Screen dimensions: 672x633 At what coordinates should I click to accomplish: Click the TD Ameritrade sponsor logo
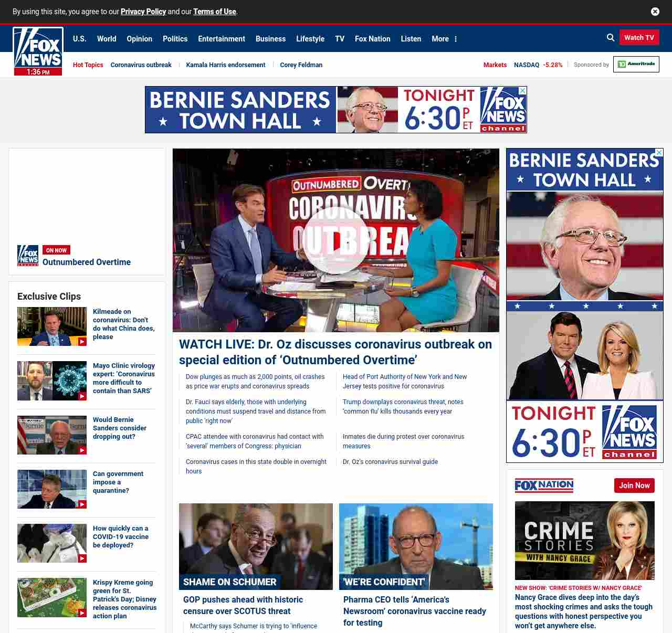tap(636, 65)
